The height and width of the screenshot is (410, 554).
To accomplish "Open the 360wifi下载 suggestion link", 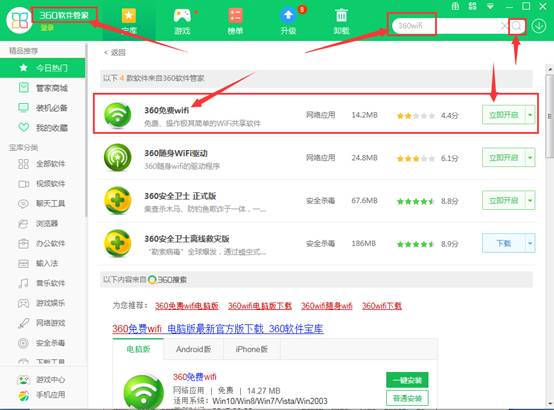I will pyautogui.click(x=382, y=306).
